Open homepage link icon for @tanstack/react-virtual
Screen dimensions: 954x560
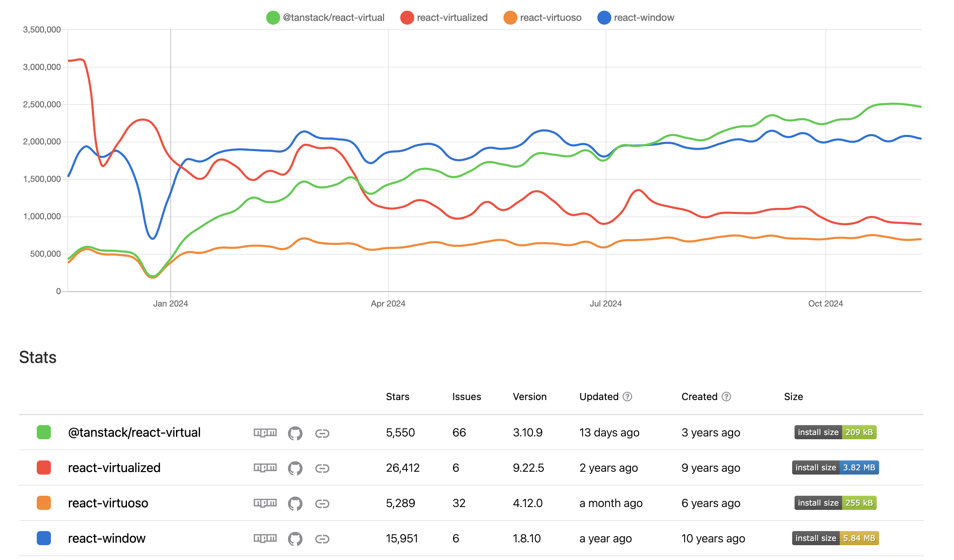[322, 433]
